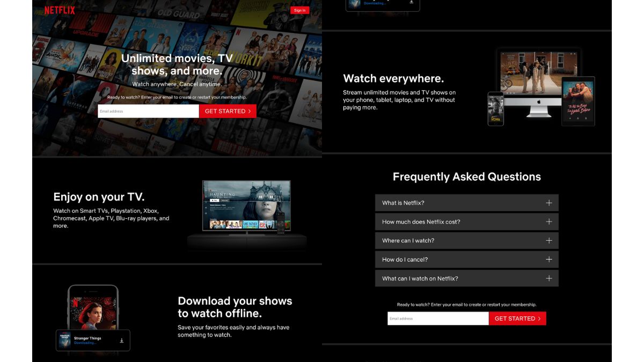Expand the "Where can I watch?" question
The width and height of the screenshot is (644, 362).
466,240
